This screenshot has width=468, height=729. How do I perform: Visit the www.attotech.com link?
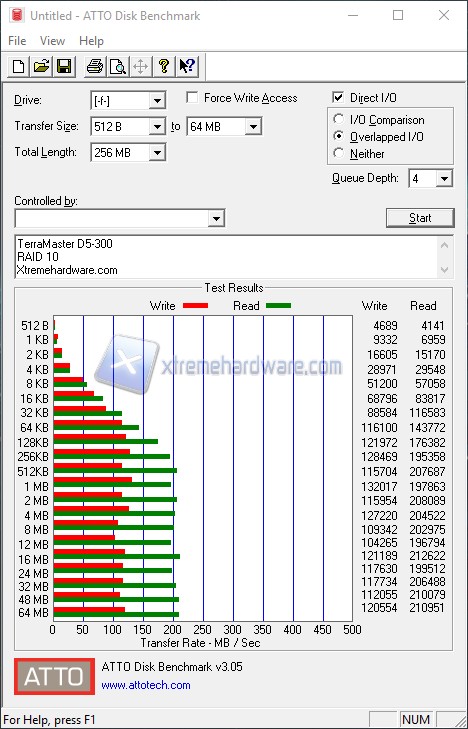[146, 685]
